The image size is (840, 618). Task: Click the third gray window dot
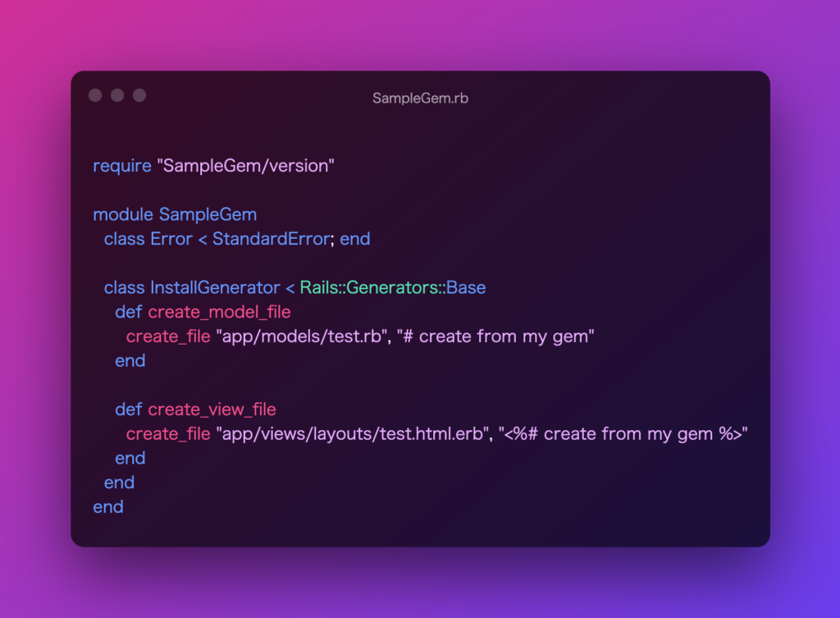(139, 95)
